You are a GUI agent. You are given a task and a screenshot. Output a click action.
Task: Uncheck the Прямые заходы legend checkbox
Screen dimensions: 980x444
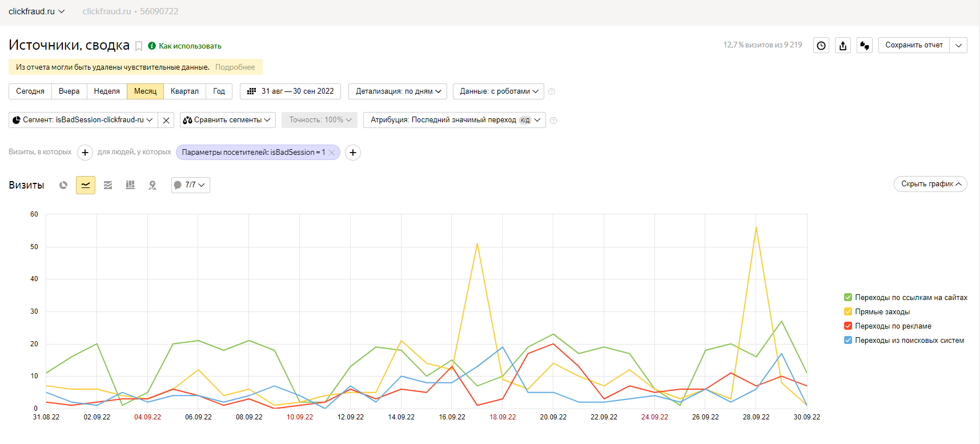tap(848, 312)
